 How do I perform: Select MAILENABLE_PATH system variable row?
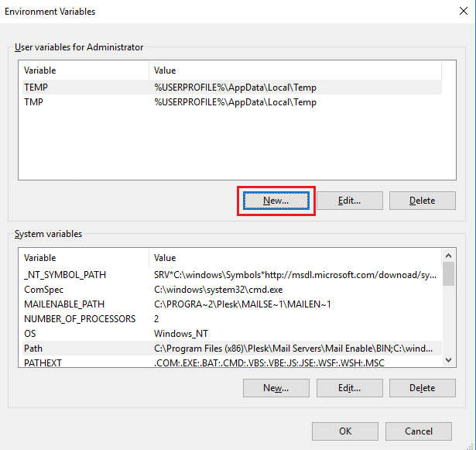point(64,304)
